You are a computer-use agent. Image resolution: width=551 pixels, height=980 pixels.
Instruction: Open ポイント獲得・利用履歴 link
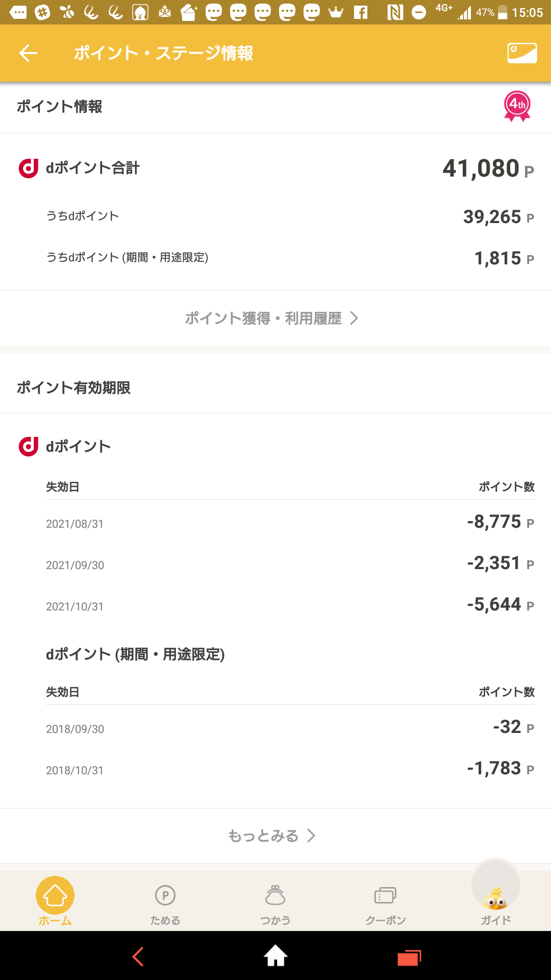click(263, 318)
